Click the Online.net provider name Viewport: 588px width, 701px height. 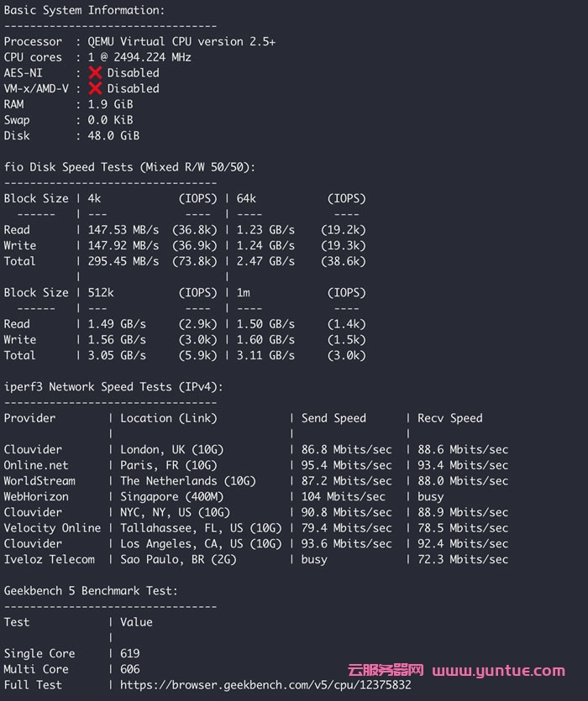point(36,465)
